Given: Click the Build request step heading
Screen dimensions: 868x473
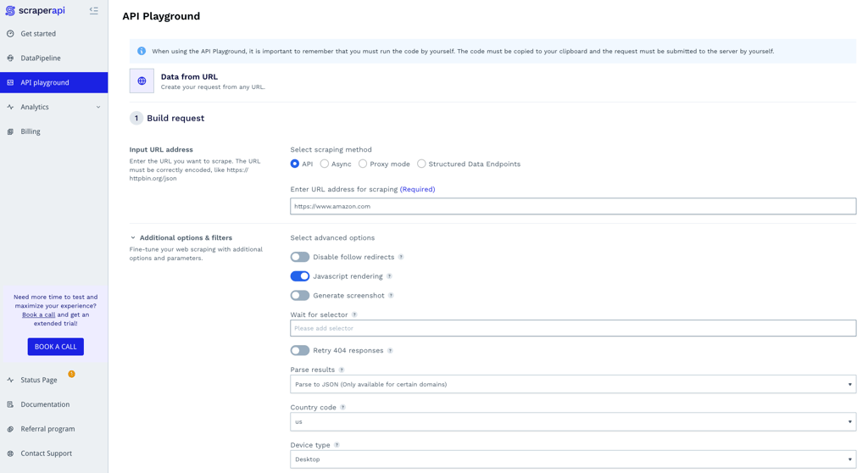Looking at the screenshot, I should [175, 118].
